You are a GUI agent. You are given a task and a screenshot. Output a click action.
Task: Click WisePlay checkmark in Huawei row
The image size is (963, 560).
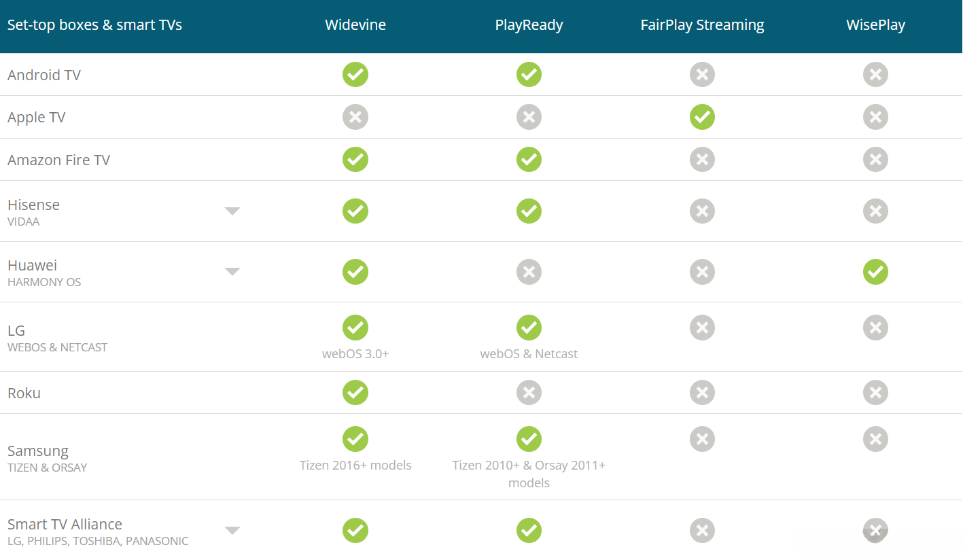click(x=875, y=272)
